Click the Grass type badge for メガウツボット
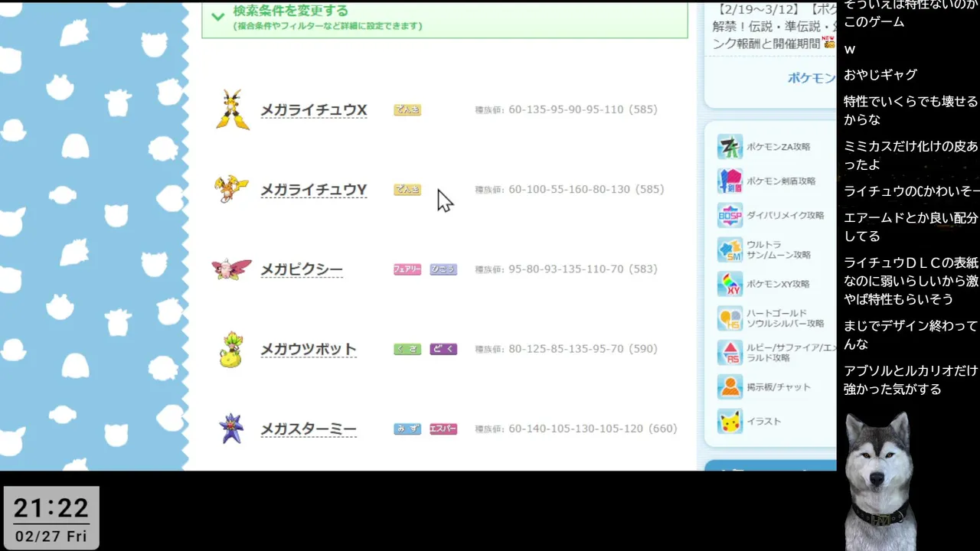 pos(407,349)
